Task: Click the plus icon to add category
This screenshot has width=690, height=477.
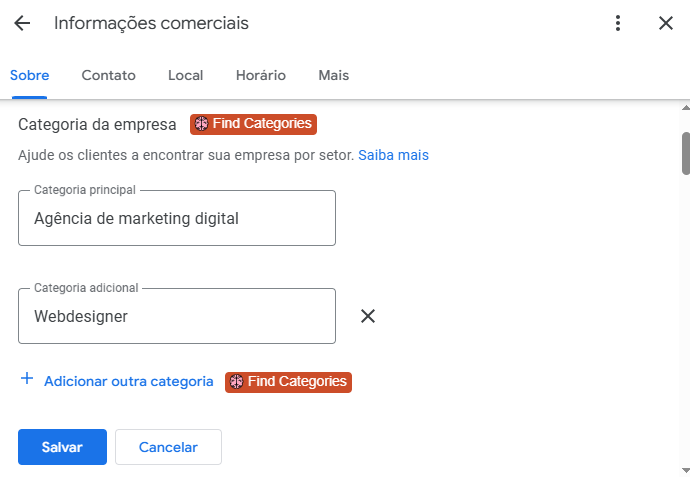Action: [27, 380]
